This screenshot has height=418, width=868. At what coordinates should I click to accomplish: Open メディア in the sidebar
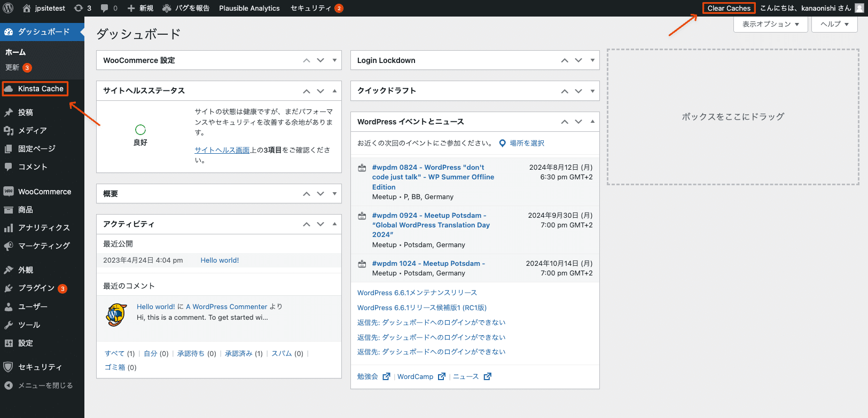click(42, 130)
